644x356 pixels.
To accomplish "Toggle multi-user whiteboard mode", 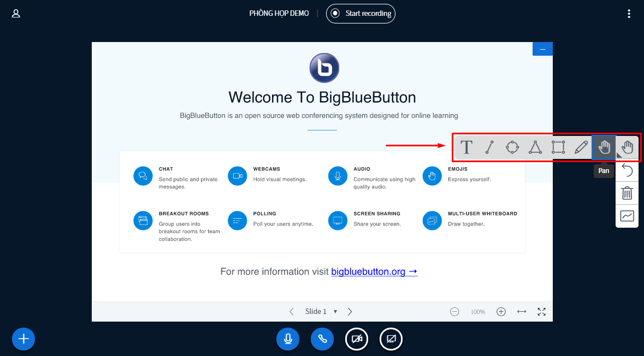I will (x=627, y=216).
